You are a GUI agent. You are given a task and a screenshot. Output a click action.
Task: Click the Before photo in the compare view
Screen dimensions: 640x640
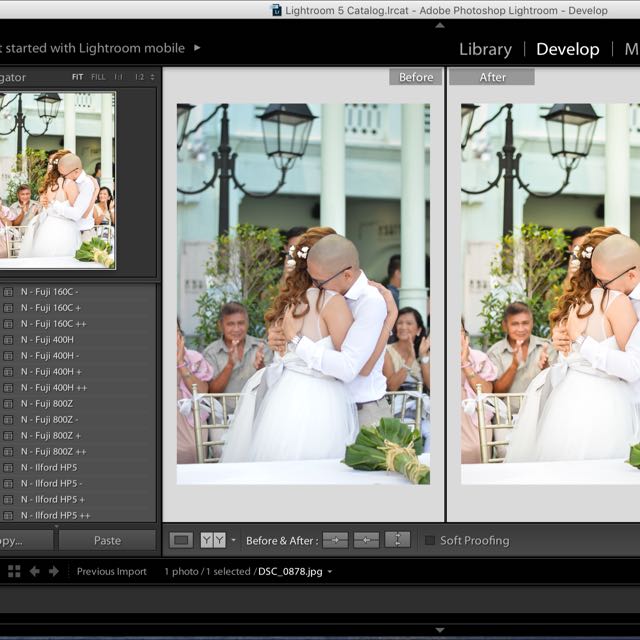[x=303, y=294]
